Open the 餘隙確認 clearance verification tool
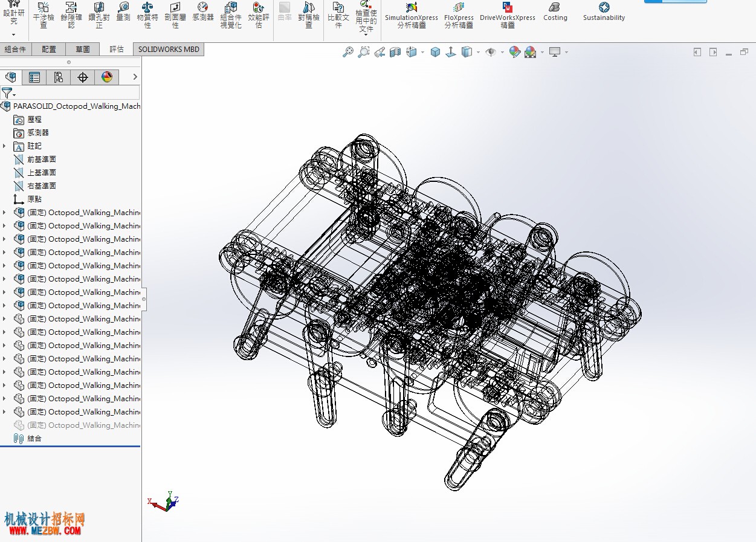The width and height of the screenshot is (756, 542). (x=71, y=15)
